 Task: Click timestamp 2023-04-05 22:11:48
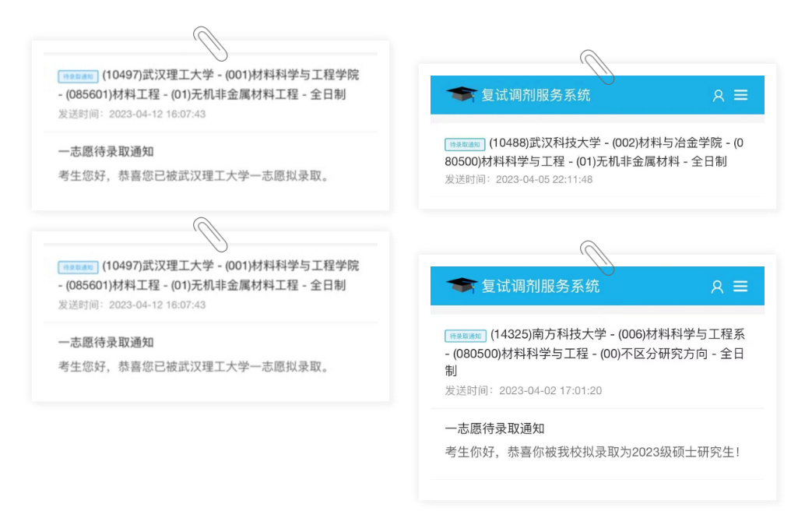pos(543,179)
